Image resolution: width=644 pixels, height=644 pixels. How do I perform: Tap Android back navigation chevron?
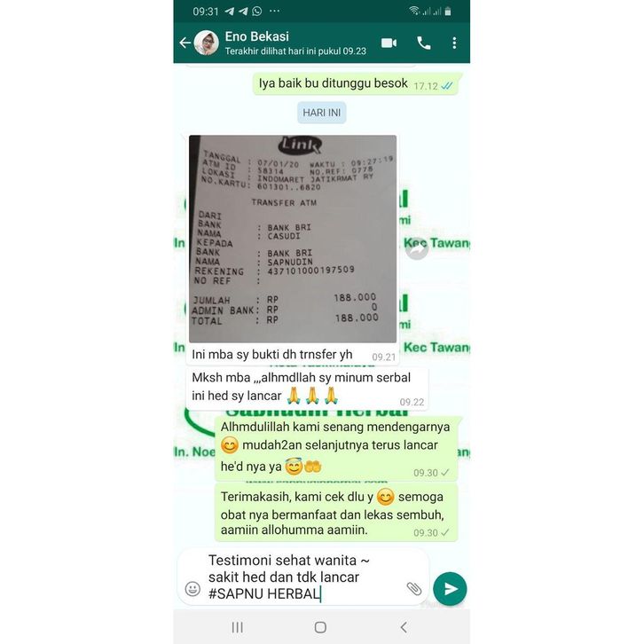pyautogui.click(x=404, y=627)
